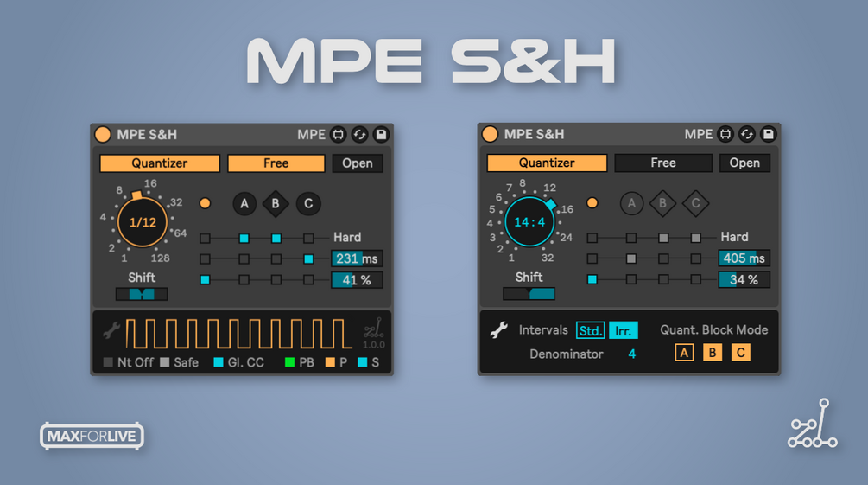This screenshot has width=868, height=485.
Task: Select Irr. intervals option
Action: (624, 331)
